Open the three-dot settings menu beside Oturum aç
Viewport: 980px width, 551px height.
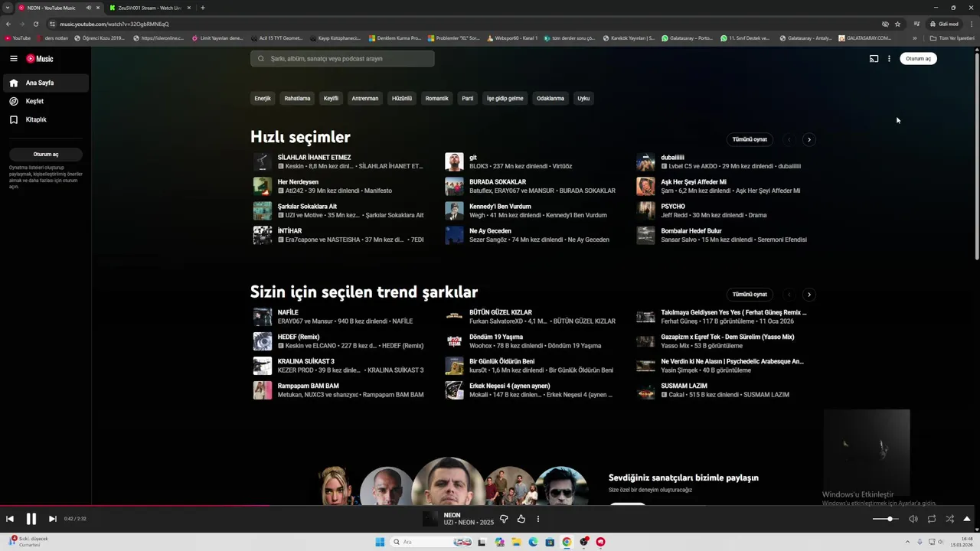click(x=889, y=58)
